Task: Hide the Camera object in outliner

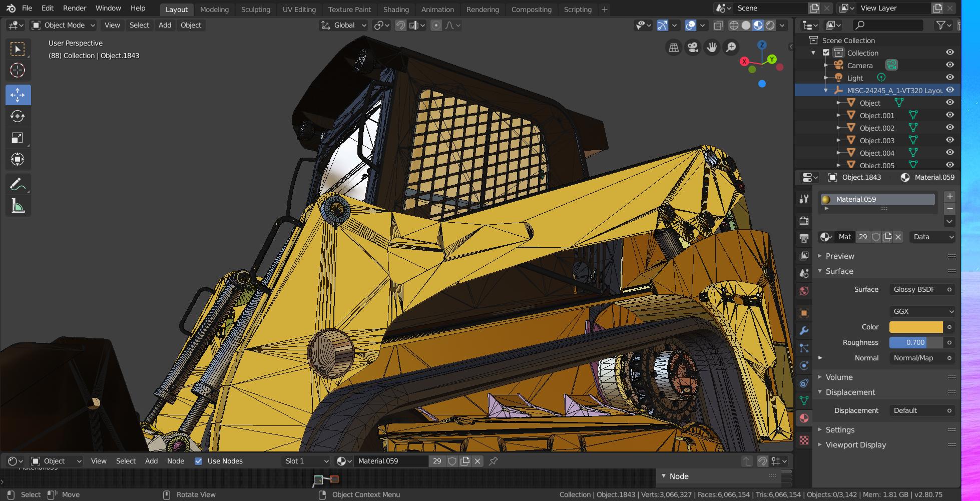Action: coord(949,65)
